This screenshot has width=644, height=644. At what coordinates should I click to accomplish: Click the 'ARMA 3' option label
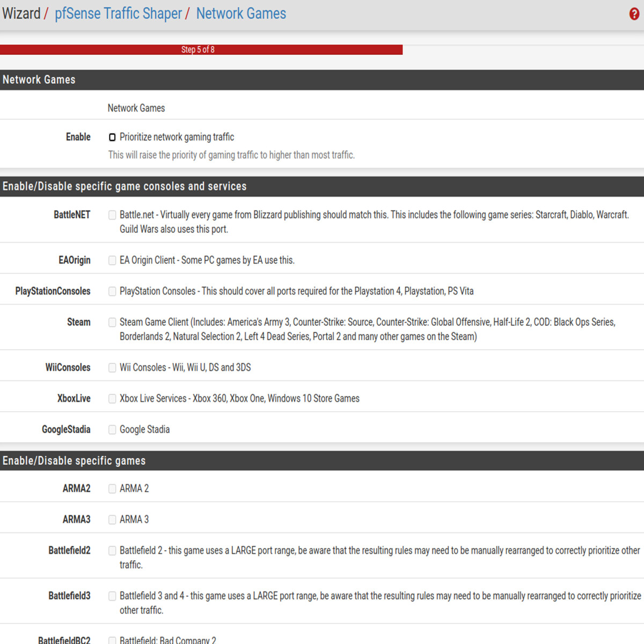(134, 519)
